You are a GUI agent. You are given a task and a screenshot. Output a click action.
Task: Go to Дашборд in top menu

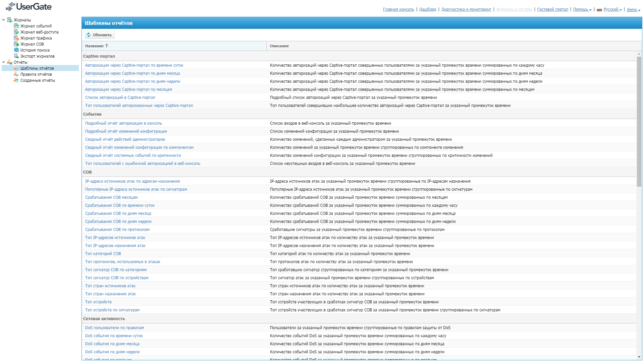point(427,9)
